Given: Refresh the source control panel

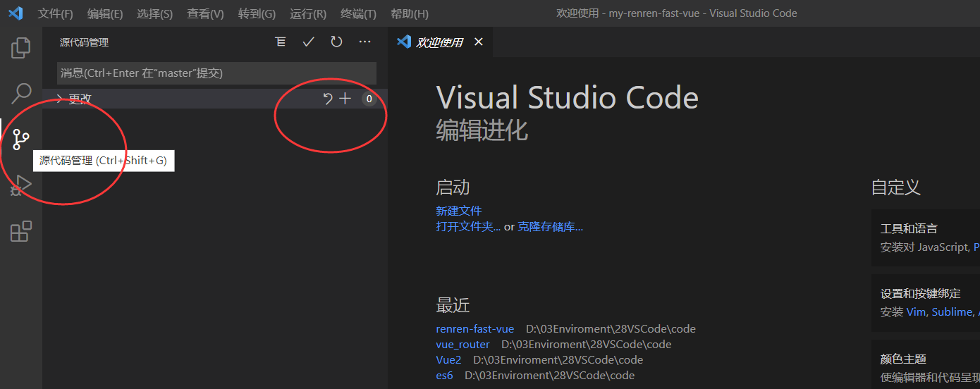Looking at the screenshot, I should point(336,42).
